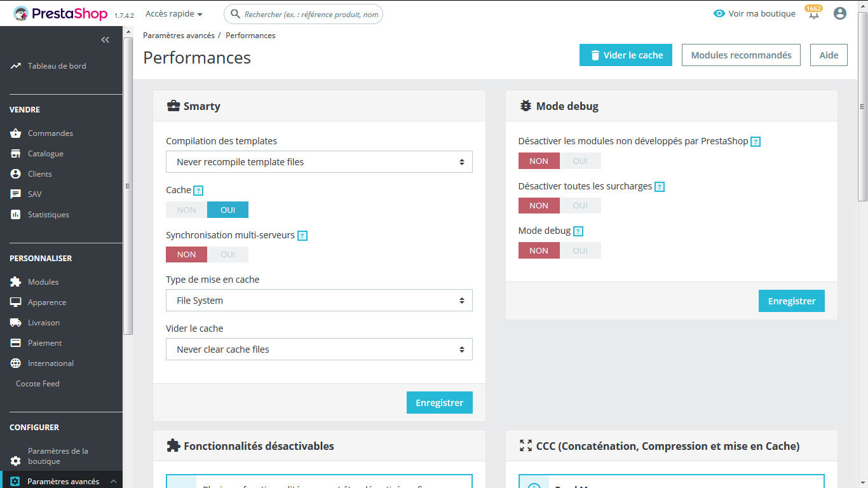The image size is (868, 488).
Task: Click Modules recommandés button
Action: (741, 55)
